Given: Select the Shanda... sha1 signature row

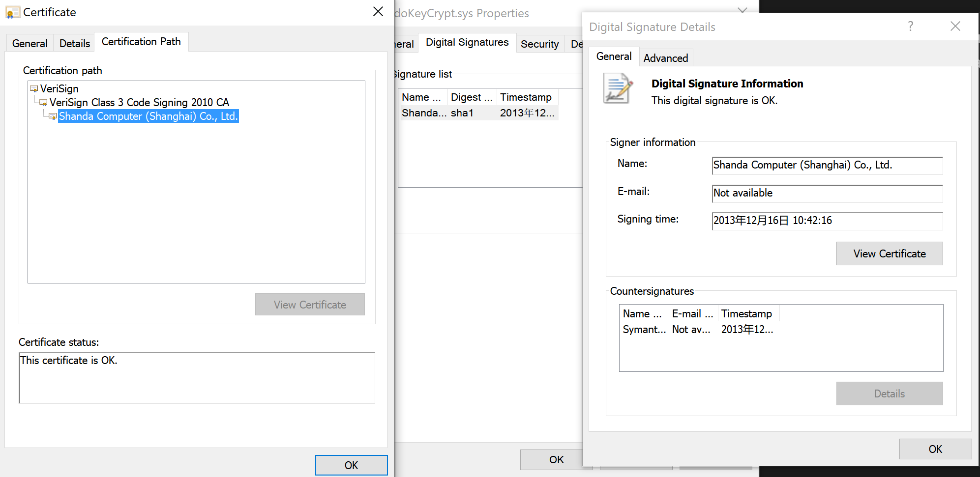Looking at the screenshot, I should 478,113.
